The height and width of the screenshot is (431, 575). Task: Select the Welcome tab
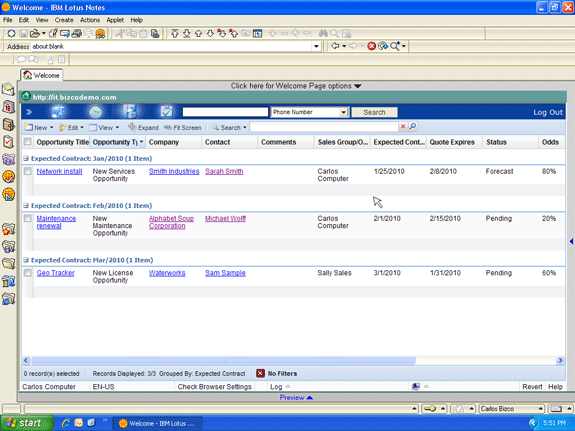click(41, 75)
